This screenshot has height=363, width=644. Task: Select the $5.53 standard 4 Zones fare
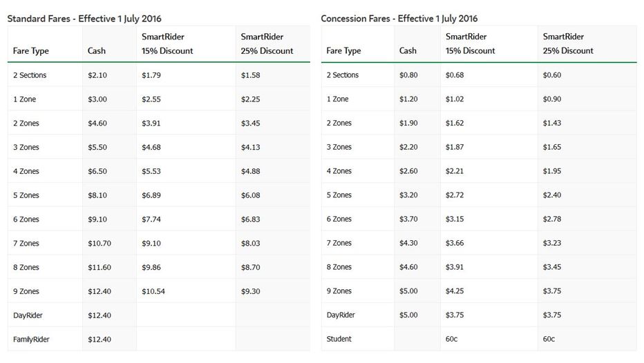pos(151,171)
